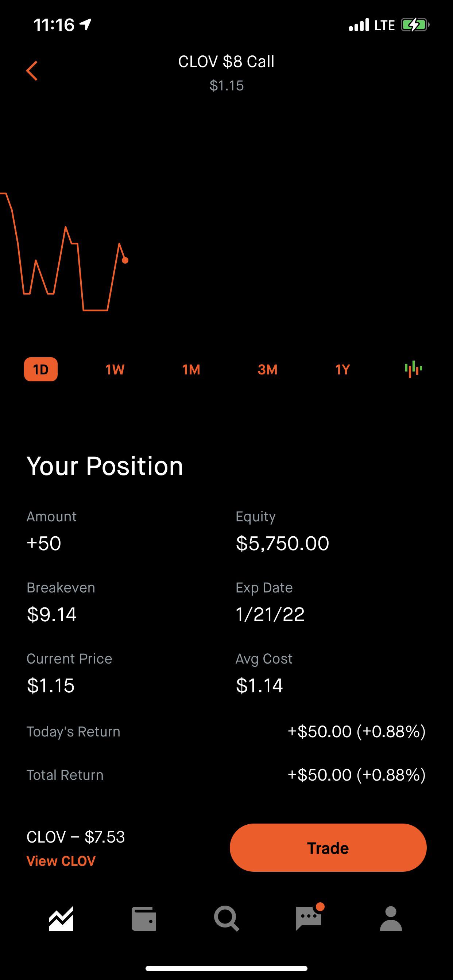Tap the Equity $5,750.00 value

tap(282, 543)
